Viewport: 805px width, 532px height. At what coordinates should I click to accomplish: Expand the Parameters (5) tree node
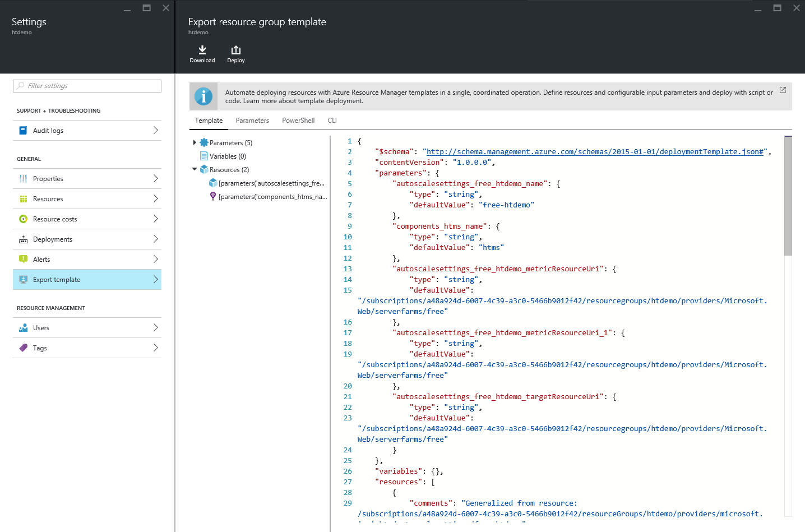(x=195, y=143)
